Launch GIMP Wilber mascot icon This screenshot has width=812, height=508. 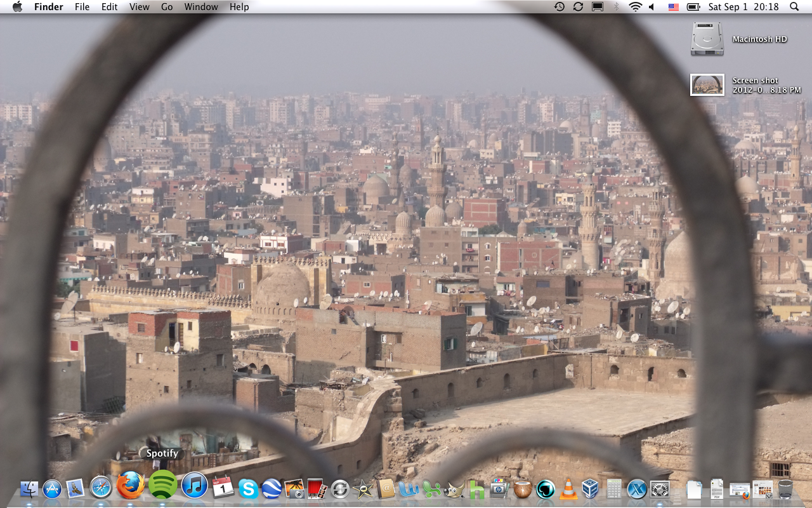point(454,489)
